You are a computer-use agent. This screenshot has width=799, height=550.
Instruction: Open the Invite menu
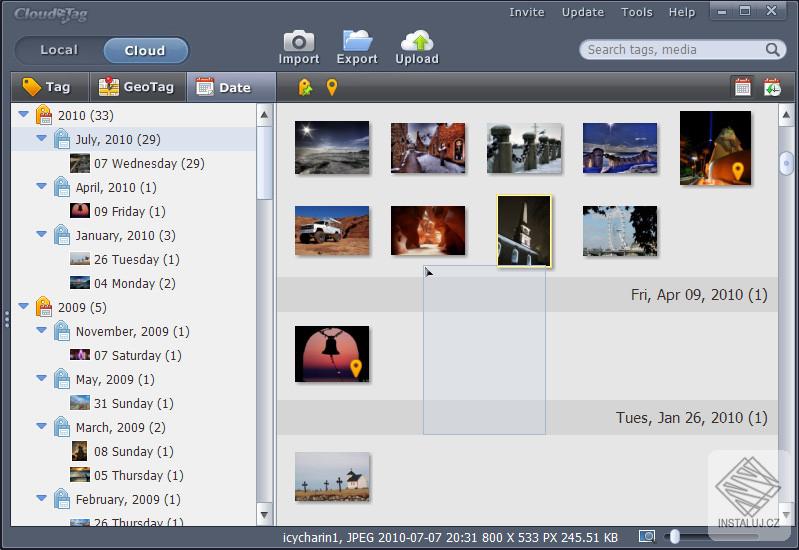click(x=527, y=12)
